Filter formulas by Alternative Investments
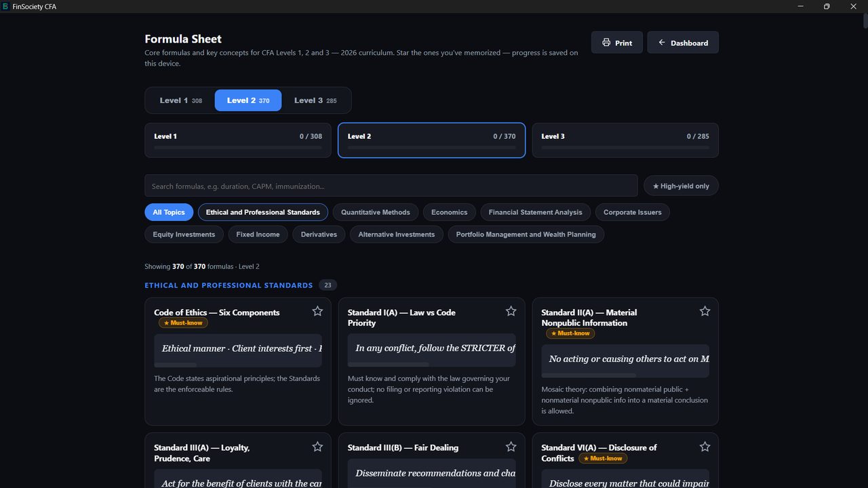Image resolution: width=868 pixels, height=488 pixels. point(397,235)
